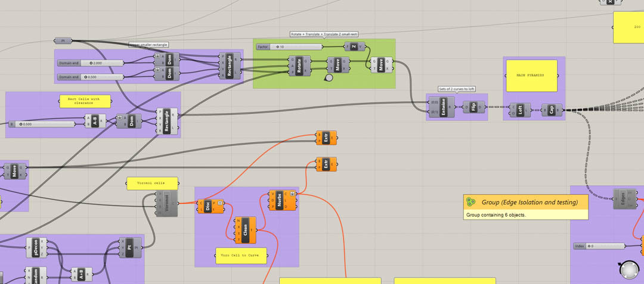
Task: Click the Entwine component
Action: [443, 107]
